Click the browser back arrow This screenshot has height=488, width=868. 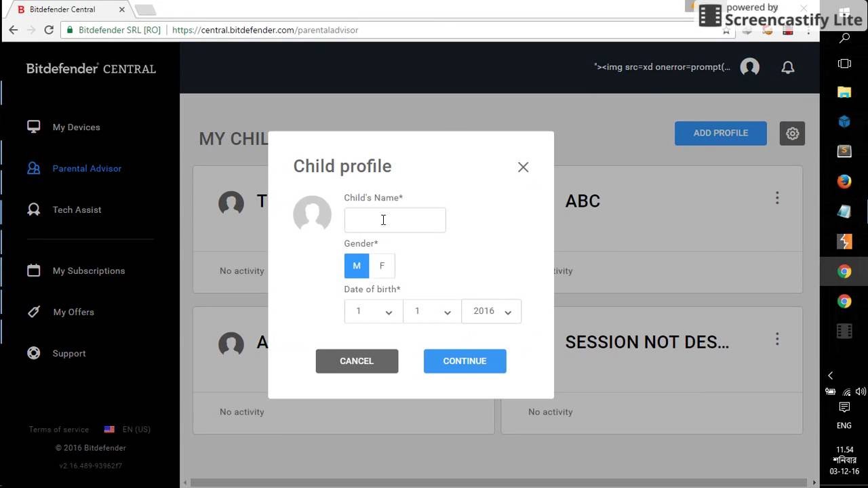[14, 30]
